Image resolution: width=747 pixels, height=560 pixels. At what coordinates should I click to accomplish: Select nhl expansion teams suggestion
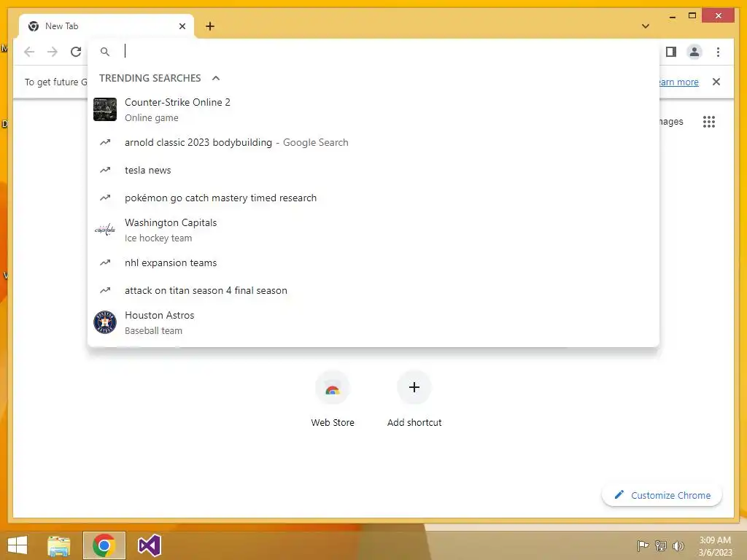(373, 262)
